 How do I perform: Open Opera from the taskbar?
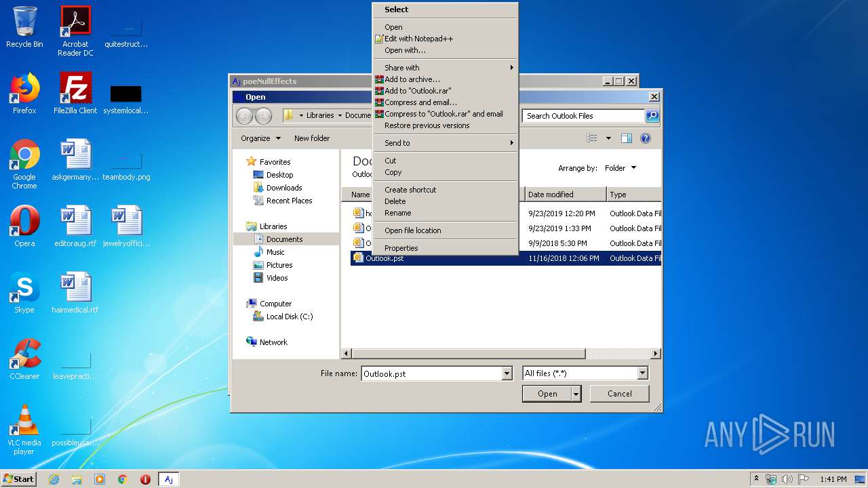click(x=145, y=479)
